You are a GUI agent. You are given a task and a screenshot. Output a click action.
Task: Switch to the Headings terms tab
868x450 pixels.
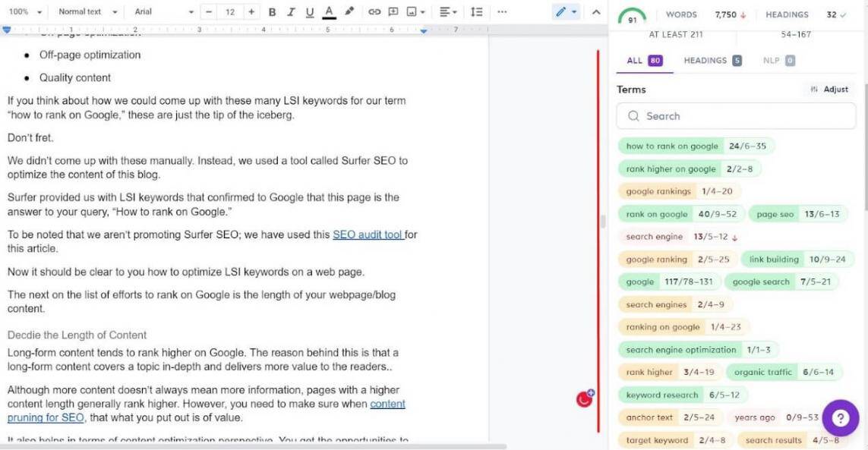712,61
